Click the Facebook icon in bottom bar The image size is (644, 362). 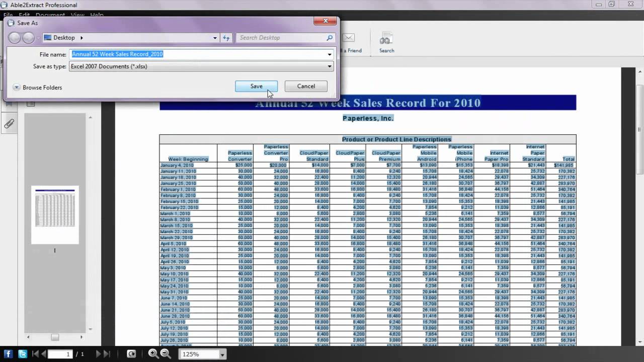[x=8, y=353]
